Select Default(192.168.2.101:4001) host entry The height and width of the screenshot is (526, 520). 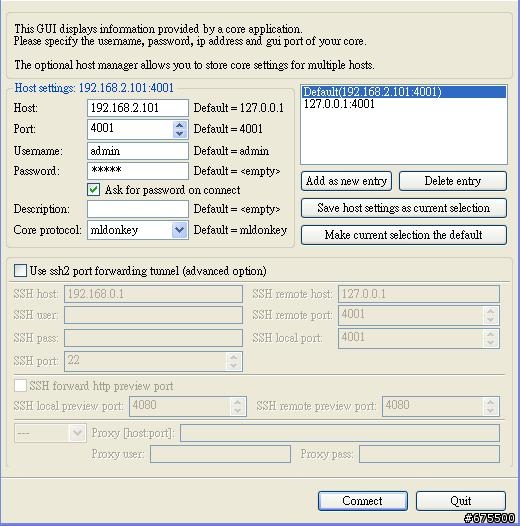click(404, 92)
